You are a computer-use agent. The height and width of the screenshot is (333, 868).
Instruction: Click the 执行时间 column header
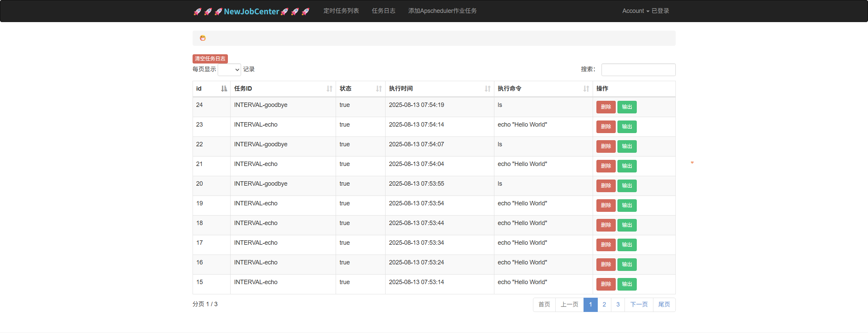[x=439, y=89]
